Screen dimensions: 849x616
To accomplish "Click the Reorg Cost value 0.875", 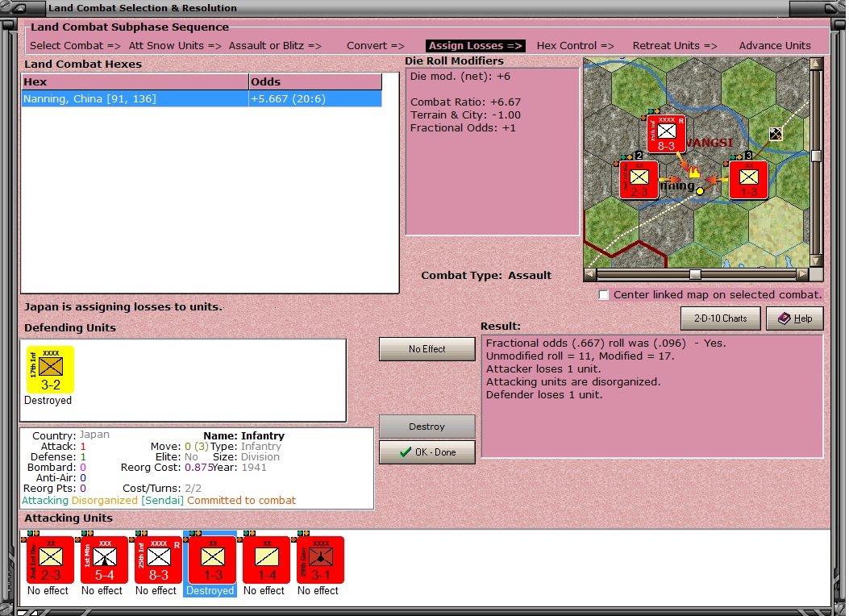I will coord(198,467).
